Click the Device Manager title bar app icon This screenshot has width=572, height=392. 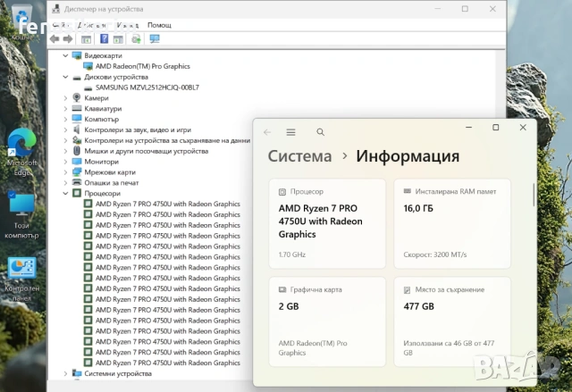[x=55, y=9]
